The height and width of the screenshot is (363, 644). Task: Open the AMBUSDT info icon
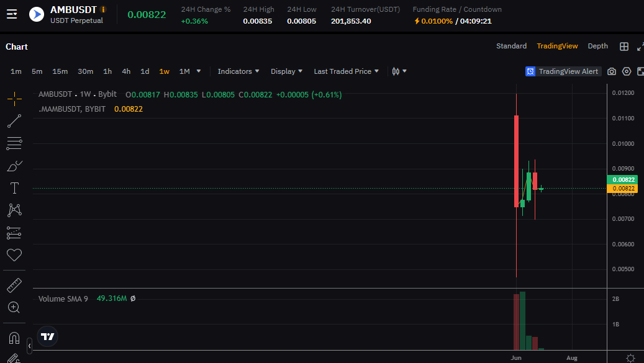point(103,9)
